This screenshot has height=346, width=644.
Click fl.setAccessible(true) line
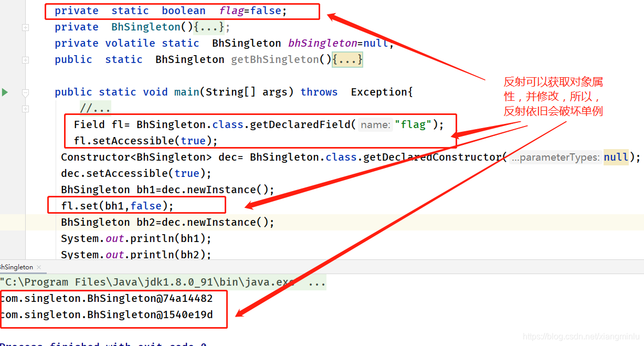coord(145,141)
